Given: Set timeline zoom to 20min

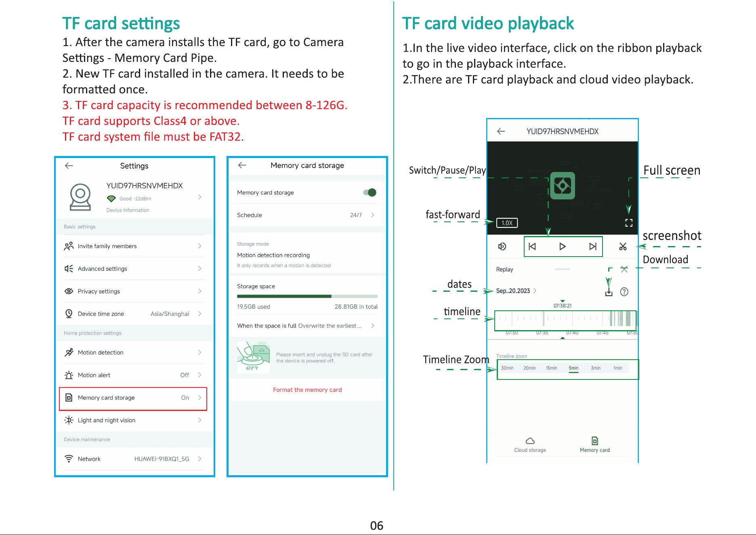Looking at the screenshot, I should tap(529, 368).
